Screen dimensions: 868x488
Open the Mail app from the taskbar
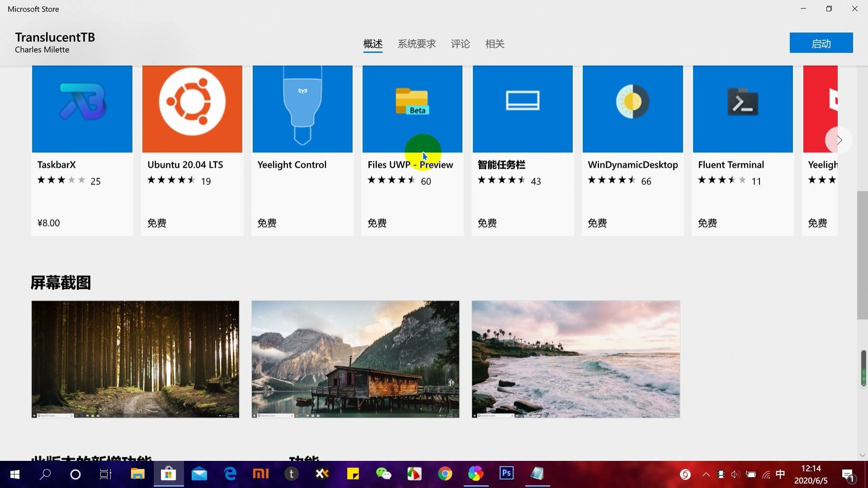pos(199,474)
